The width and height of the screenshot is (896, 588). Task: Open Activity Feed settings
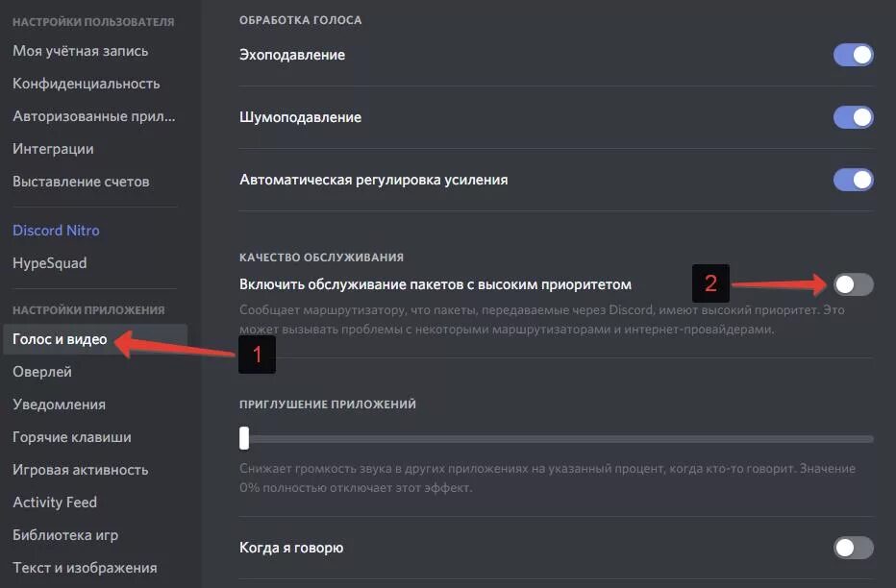[x=55, y=502]
